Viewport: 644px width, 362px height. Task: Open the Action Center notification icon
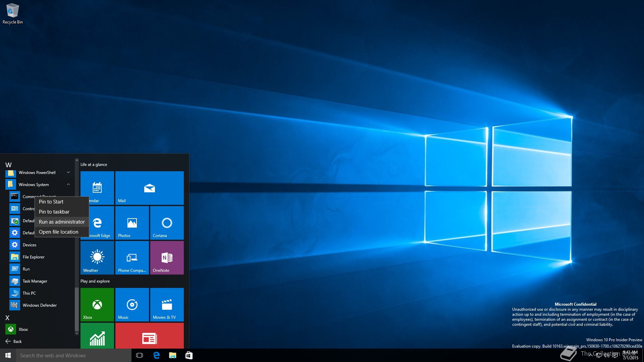615,355
